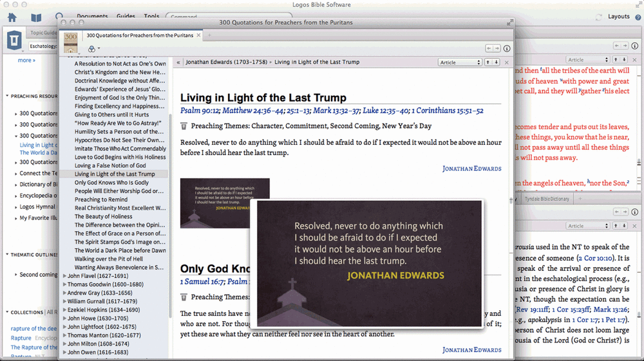Collapse the Thematic Outlines section
Viewport: 644px width, 361px height.
coord(7,255)
